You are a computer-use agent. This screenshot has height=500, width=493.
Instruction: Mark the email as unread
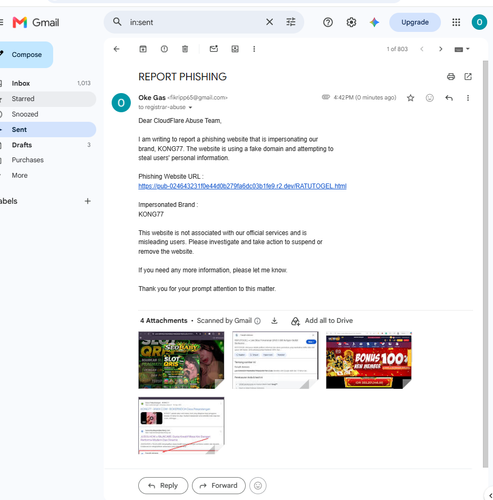click(x=214, y=49)
